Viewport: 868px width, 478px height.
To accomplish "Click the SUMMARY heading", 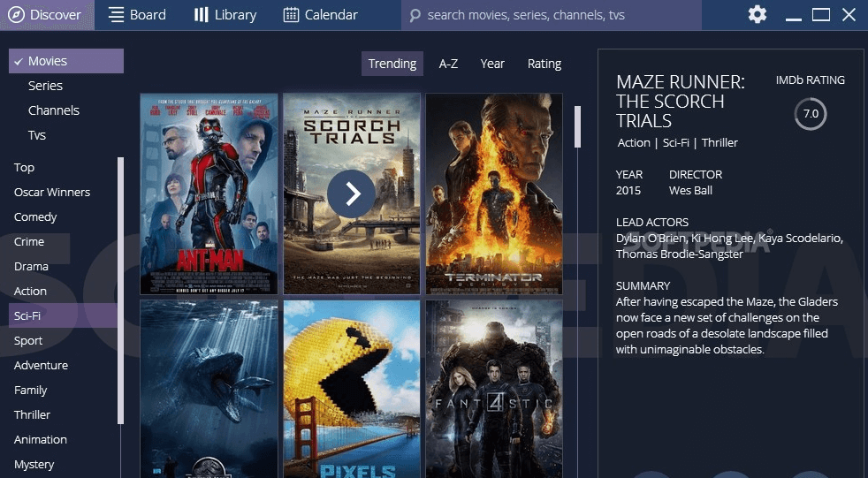I will click(643, 286).
